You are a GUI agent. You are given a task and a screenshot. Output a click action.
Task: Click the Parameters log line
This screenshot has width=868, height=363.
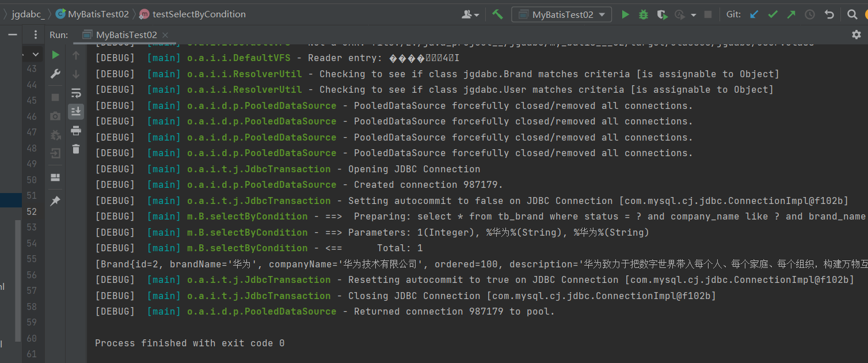point(372,232)
